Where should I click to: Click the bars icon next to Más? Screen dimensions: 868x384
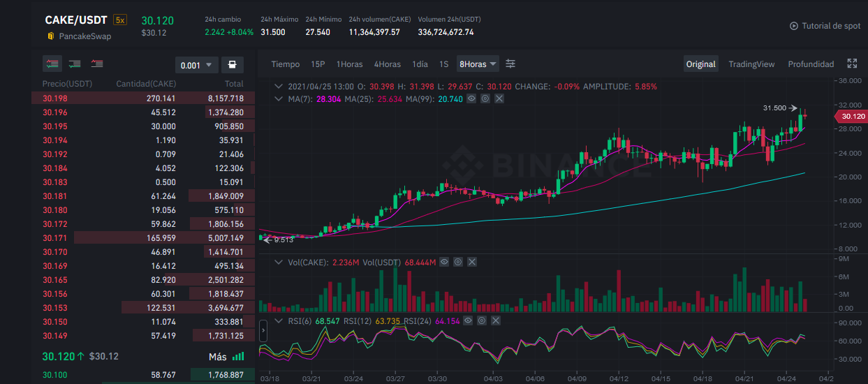pos(238,356)
